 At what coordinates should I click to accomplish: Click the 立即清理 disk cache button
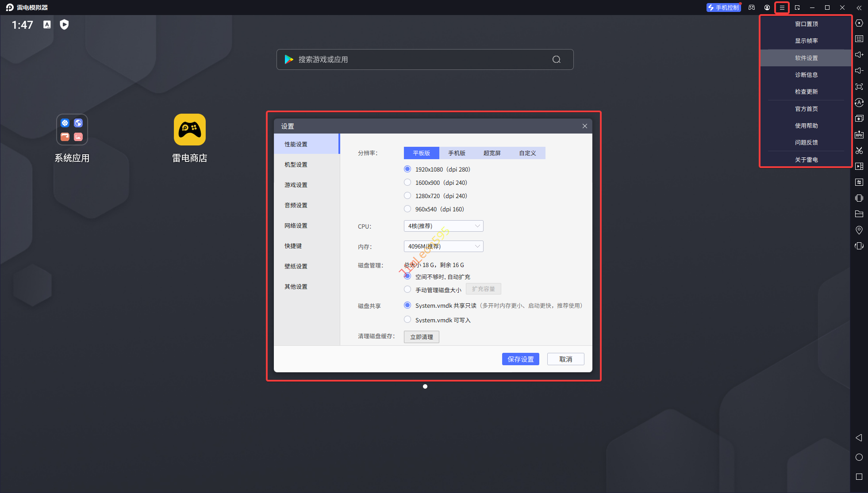(x=421, y=337)
